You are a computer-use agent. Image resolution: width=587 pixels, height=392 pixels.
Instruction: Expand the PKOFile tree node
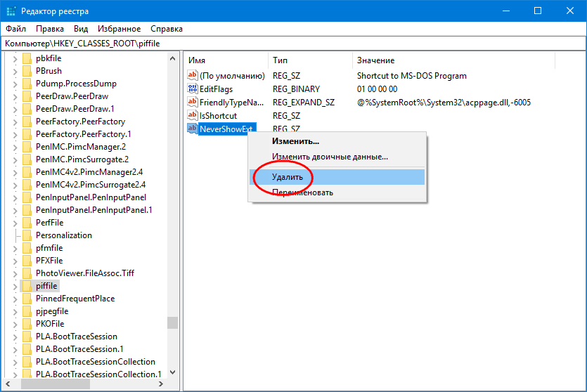(x=15, y=324)
